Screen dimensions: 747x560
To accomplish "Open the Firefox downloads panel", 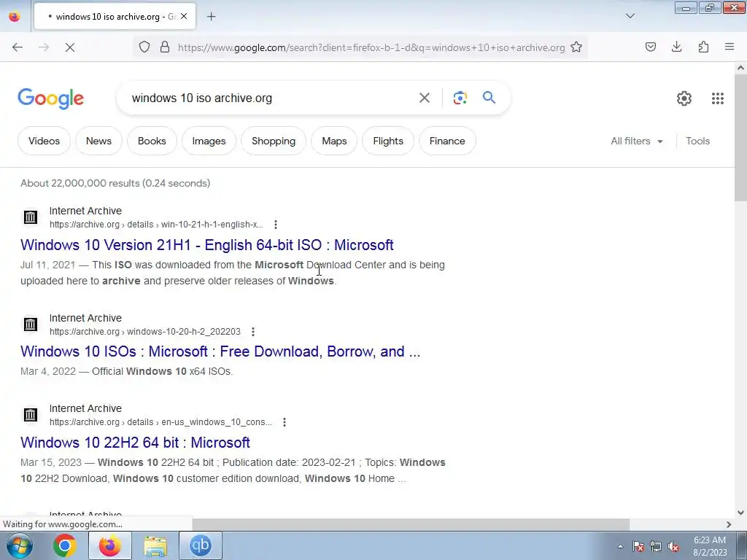I will (676, 47).
